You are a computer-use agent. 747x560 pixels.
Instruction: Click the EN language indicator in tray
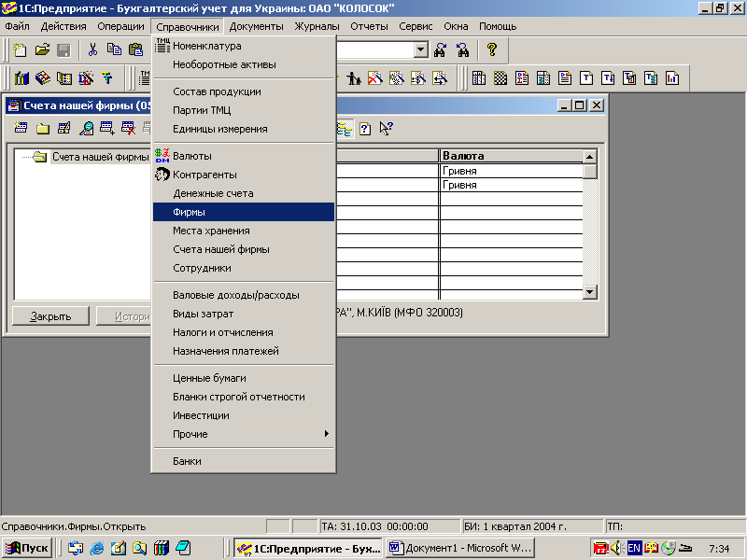click(634, 548)
